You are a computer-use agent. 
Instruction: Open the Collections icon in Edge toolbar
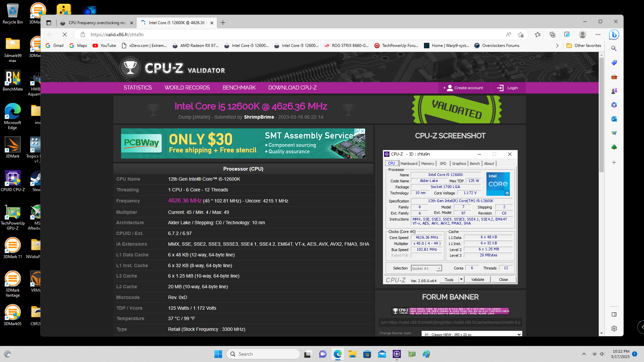click(552, 35)
